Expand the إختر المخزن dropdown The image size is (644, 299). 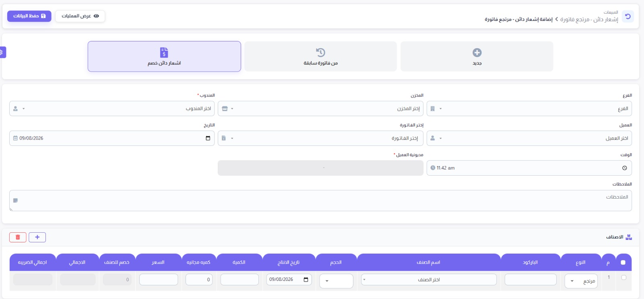pos(320,109)
